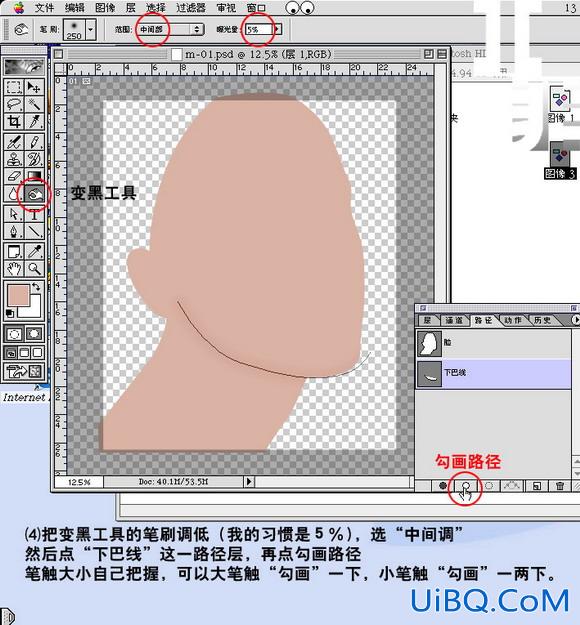Image resolution: width=580 pixels, height=625 pixels.
Task: Open document info arrow in status bar
Action: tap(249, 482)
